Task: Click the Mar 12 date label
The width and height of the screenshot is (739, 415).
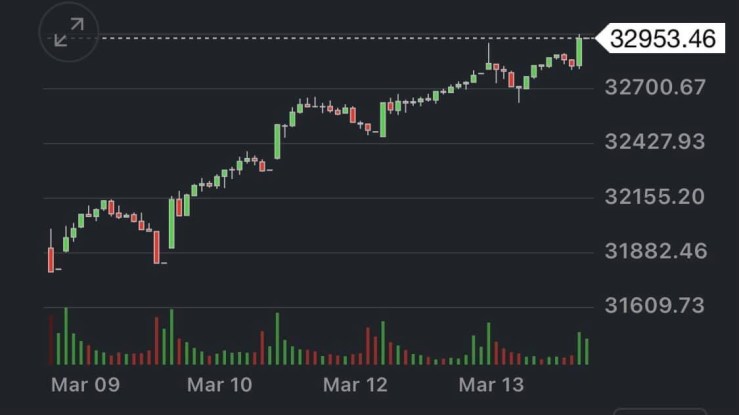Action: (354, 385)
